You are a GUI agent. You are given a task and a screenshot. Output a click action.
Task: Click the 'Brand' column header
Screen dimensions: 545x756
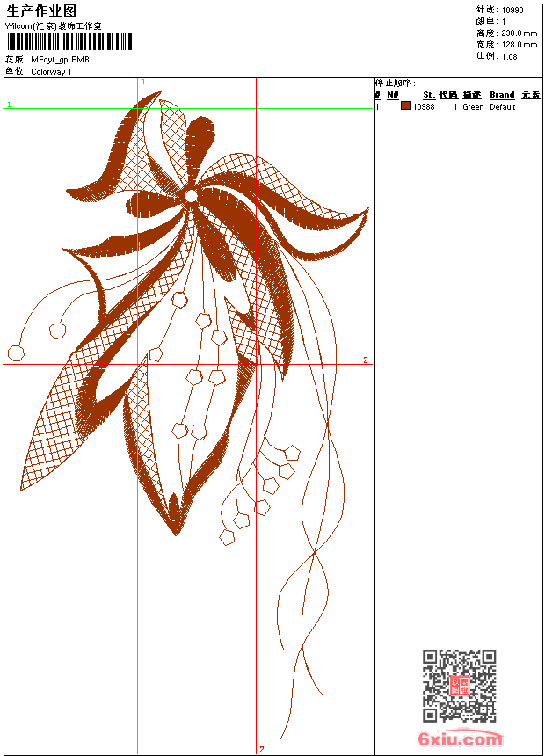click(x=502, y=95)
